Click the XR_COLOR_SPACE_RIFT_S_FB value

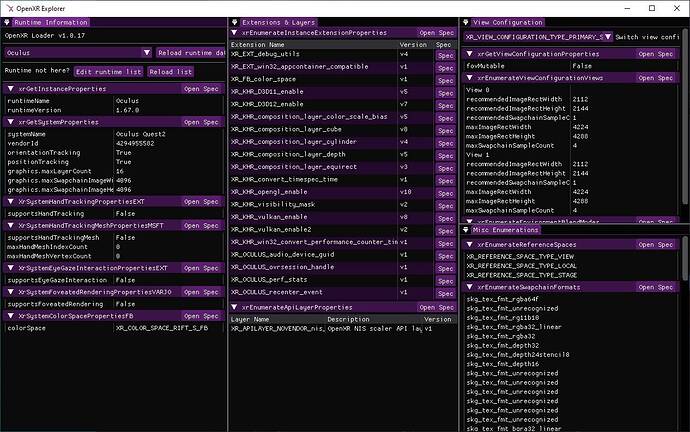point(162,328)
